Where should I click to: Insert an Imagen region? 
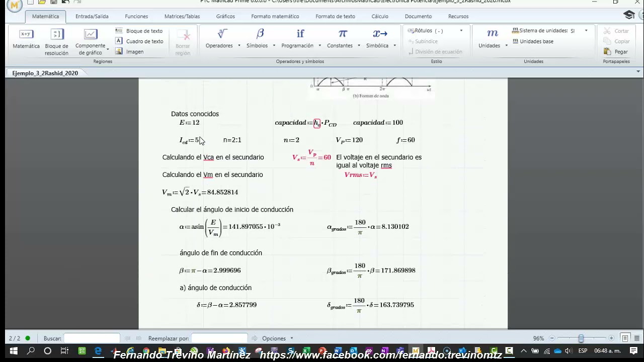[x=129, y=51]
